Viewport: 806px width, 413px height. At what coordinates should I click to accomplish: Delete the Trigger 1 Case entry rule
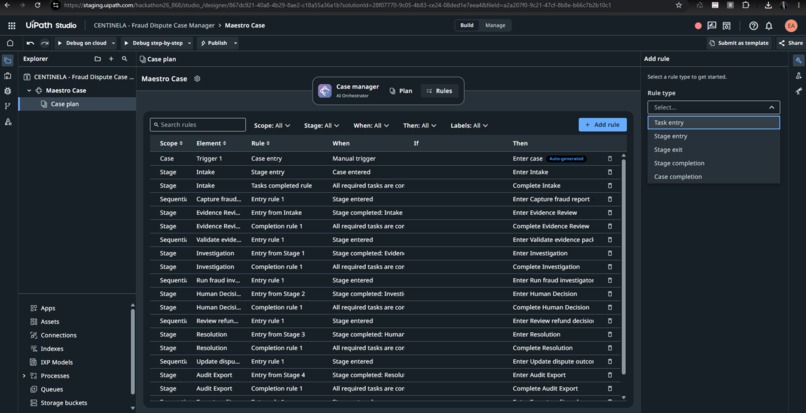point(610,159)
